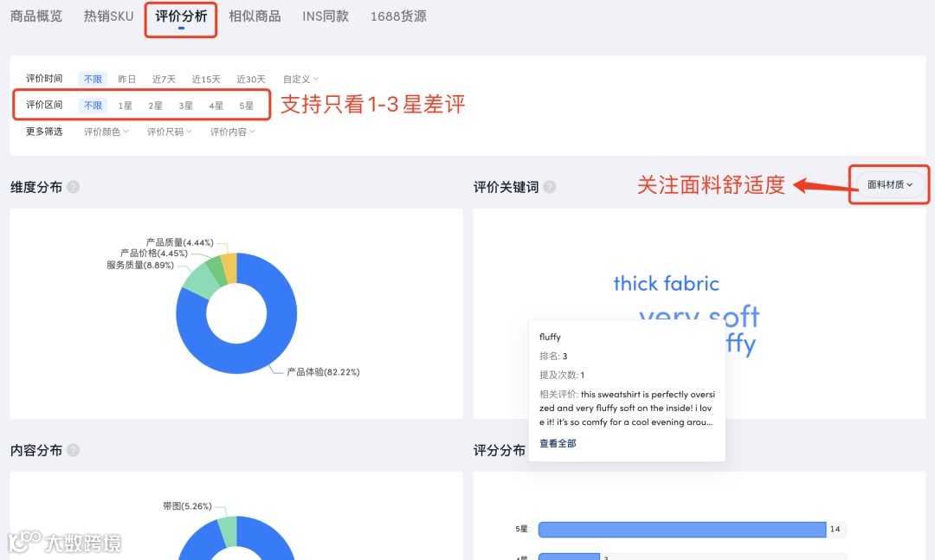Screen dimensions: 935x560
Task: Filter review time by 近15天
Action: 206,80
